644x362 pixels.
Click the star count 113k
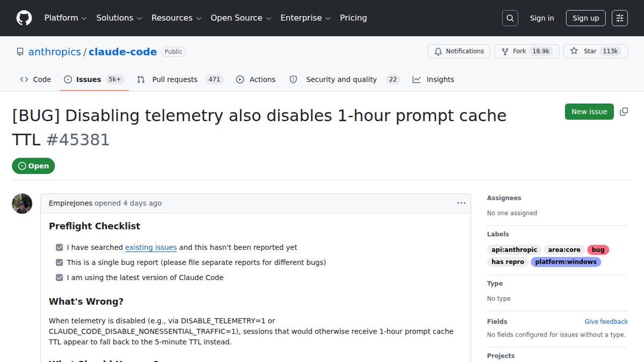[611, 51]
